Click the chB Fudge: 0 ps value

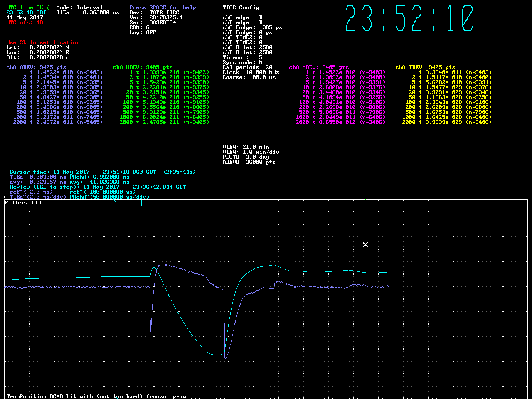[x=247, y=32]
